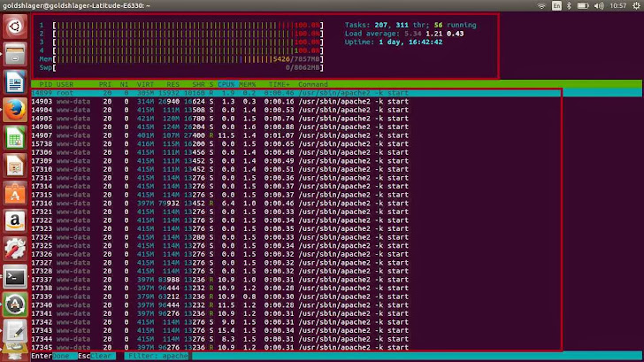Sort processes by USER column header
The image size is (644, 362).
click(x=65, y=84)
